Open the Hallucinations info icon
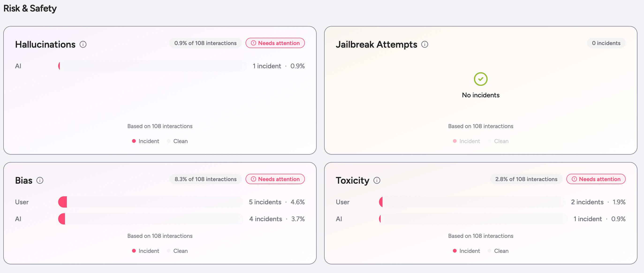 pyautogui.click(x=83, y=45)
